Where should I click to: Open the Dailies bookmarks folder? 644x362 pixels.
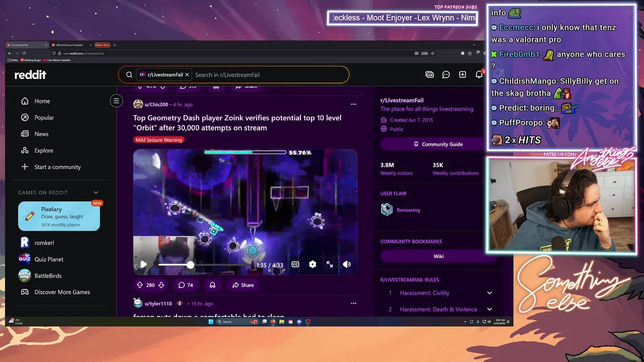pyautogui.click(x=14, y=60)
